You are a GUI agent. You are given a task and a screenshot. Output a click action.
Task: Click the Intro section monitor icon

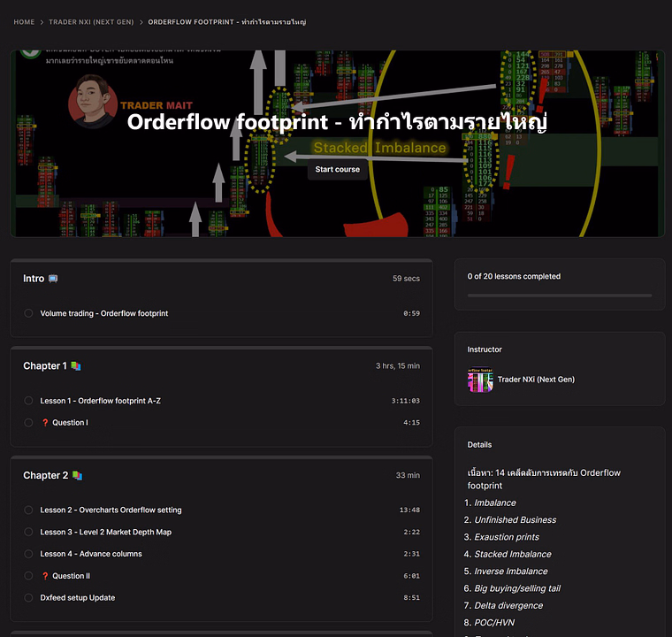(x=53, y=279)
